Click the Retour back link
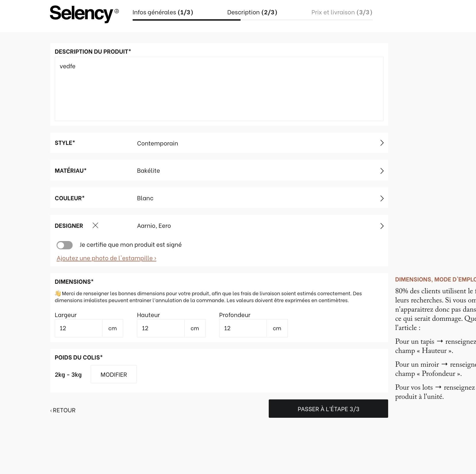This screenshot has width=476, height=474. pyautogui.click(x=63, y=410)
